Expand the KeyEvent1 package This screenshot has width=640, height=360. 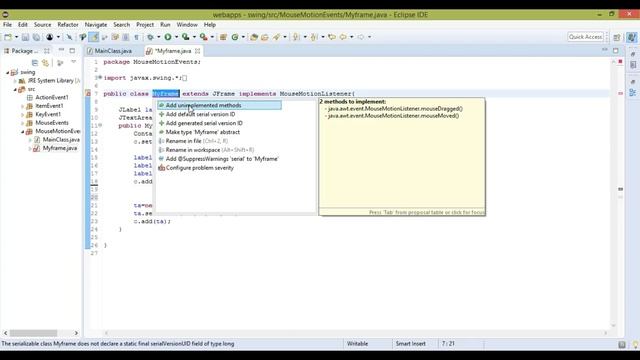(22, 115)
